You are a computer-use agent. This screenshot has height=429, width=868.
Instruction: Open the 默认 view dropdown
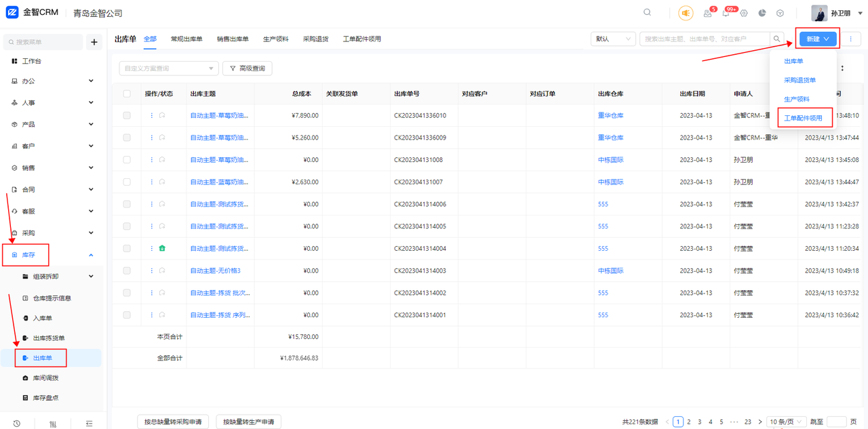[x=613, y=39]
